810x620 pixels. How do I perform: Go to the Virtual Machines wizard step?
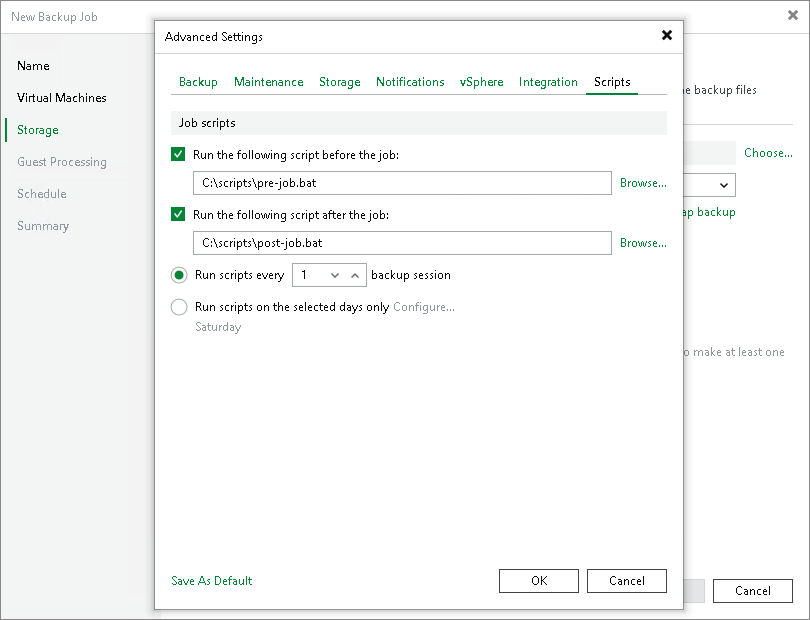[x=61, y=98]
